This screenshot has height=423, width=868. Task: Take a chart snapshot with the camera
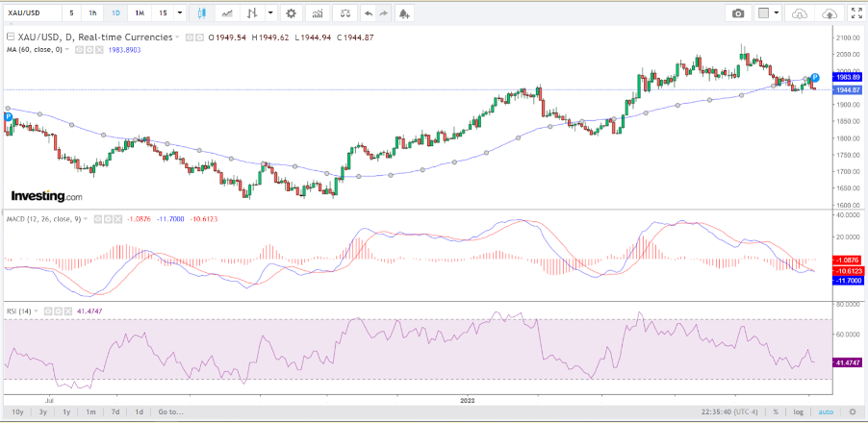(x=738, y=13)
